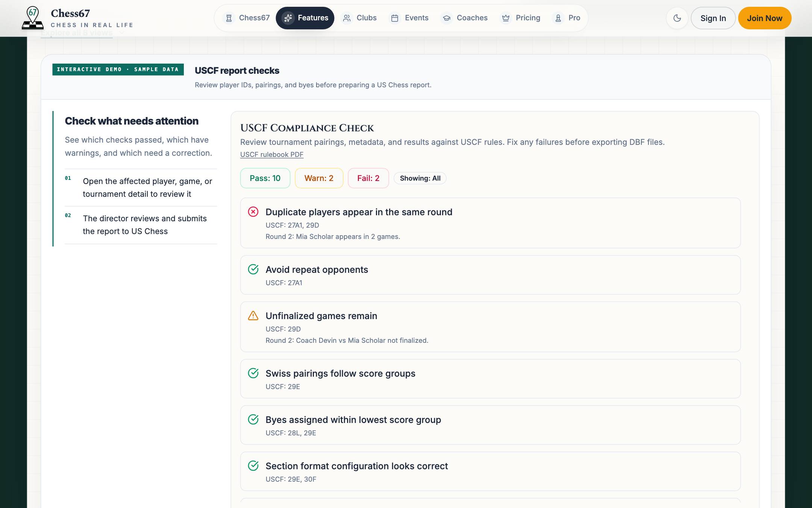Open the Chess67 nav item

point(247,18)
